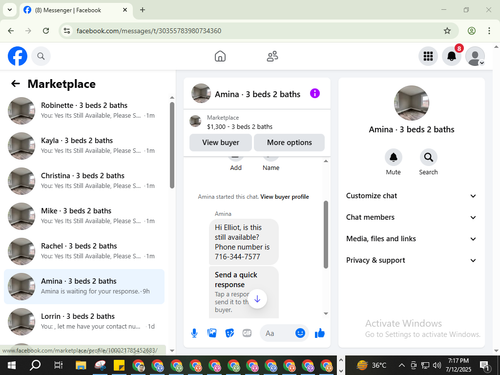500x375 pixels.
Task: Click the back arrow beside Marketplace
Action: pyautogui.click(x=16, y=84)
